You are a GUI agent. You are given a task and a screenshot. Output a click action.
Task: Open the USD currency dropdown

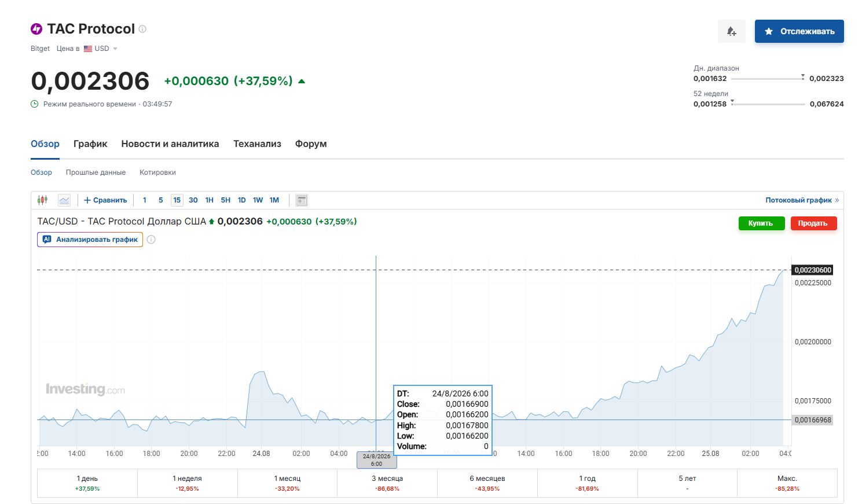101,49
